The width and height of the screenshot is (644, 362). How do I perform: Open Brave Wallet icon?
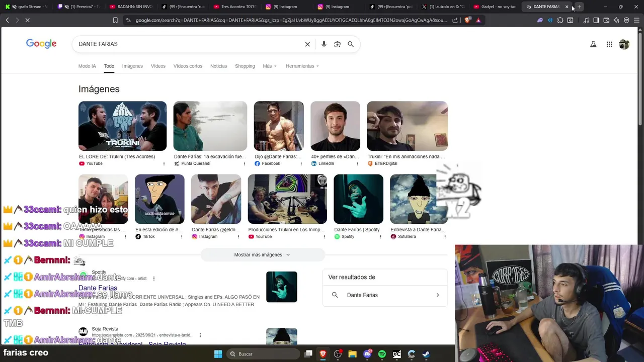606,20
